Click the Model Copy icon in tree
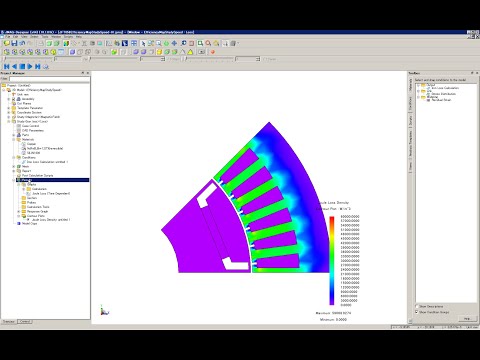This screenshot has height=360, width=480. pos(19,223)
